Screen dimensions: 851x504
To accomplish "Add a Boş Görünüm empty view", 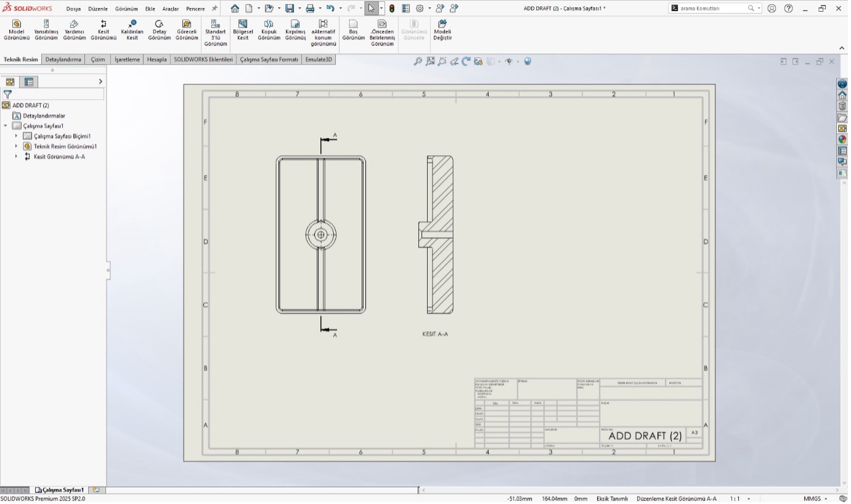I will [x=354, y=30].
